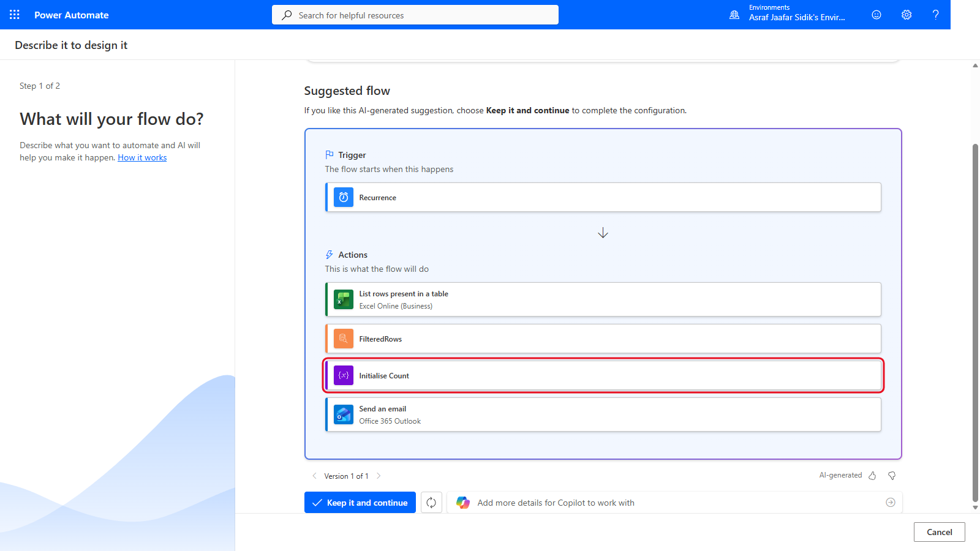Click the Suggested flow heading
Viewport: 980px width, 551px height.
[347, 91]
